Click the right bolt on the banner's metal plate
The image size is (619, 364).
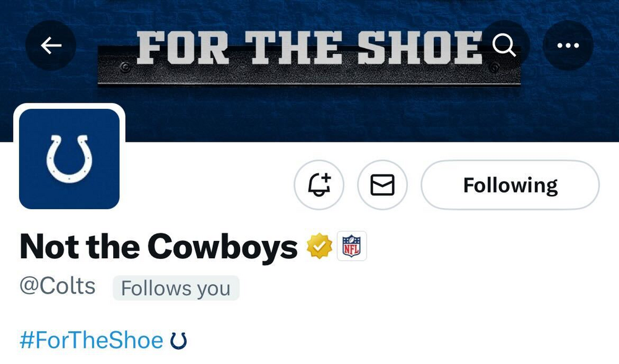coord(493,66)
